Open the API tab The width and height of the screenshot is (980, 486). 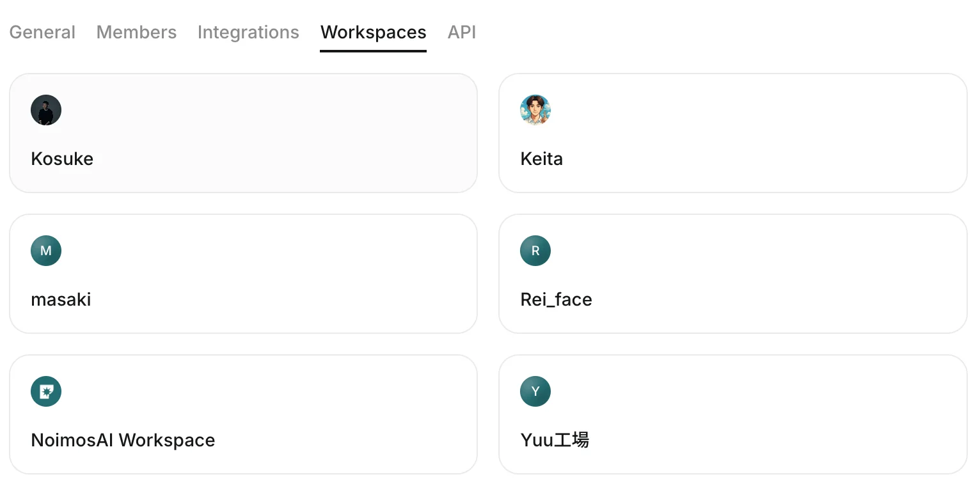[462, 32]
